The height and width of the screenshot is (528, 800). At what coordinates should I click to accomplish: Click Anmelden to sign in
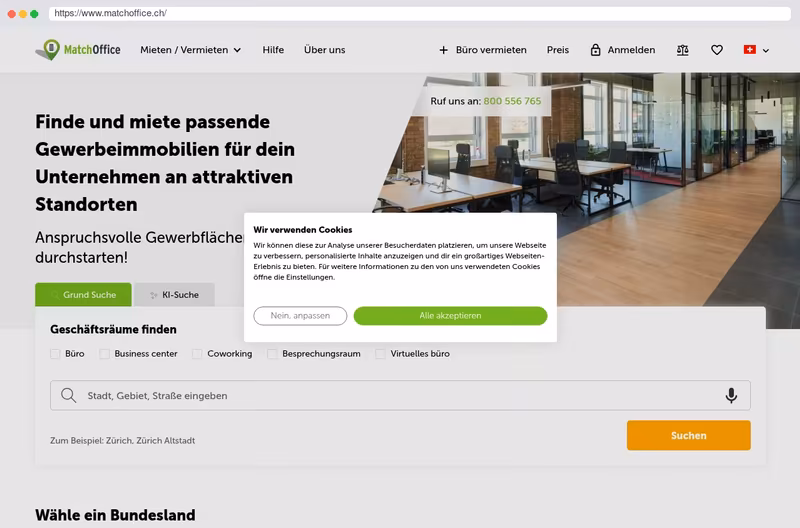click(x=631, y=50)
